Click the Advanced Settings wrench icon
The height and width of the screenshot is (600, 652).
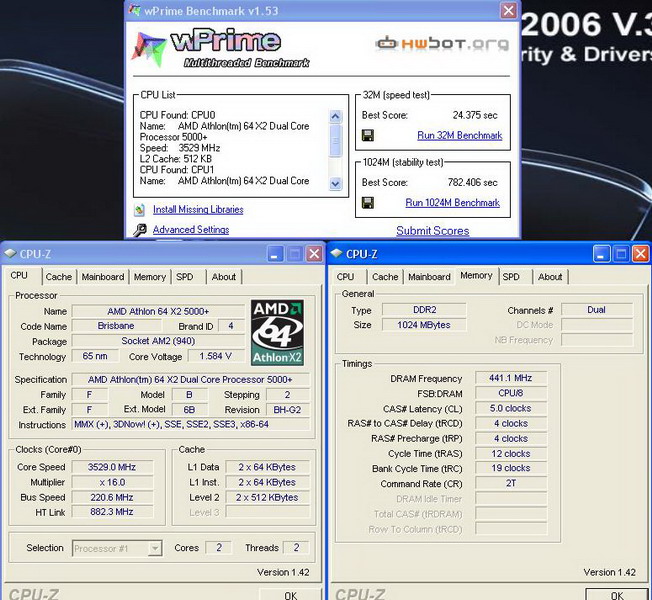[140, 230]
